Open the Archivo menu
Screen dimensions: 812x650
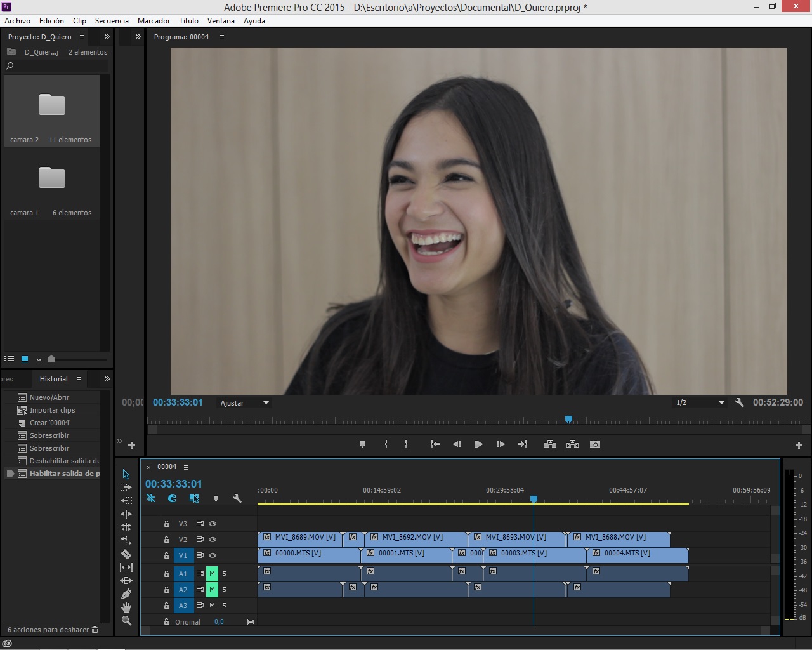[x=17, y=21]
